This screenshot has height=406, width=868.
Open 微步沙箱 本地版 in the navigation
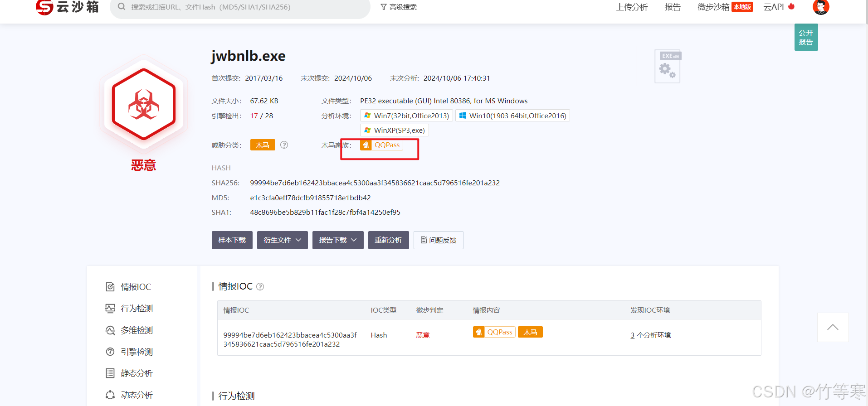click(725, 7)
